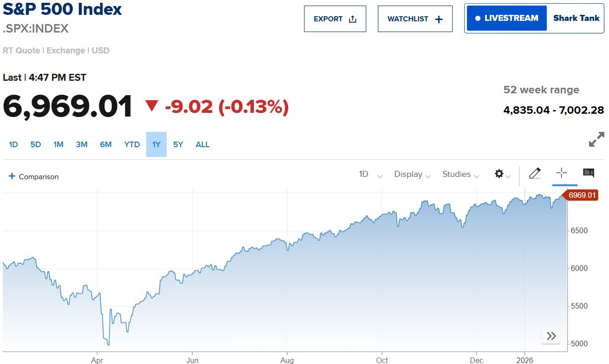609x364 pixels.
Task: Open the Shark Tank link
Action: pos(576,19)
